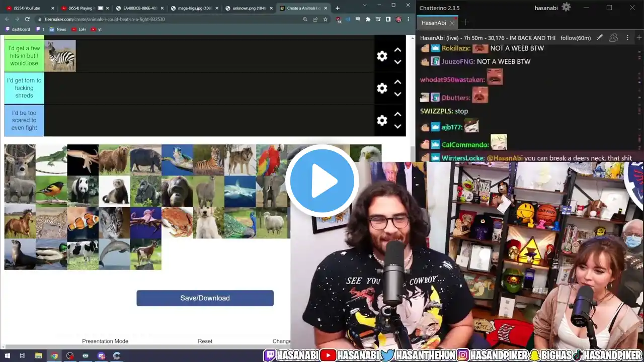644x362 pixels.
Task: Open Chatterino moderation sword icon
Action: (600, 38)
